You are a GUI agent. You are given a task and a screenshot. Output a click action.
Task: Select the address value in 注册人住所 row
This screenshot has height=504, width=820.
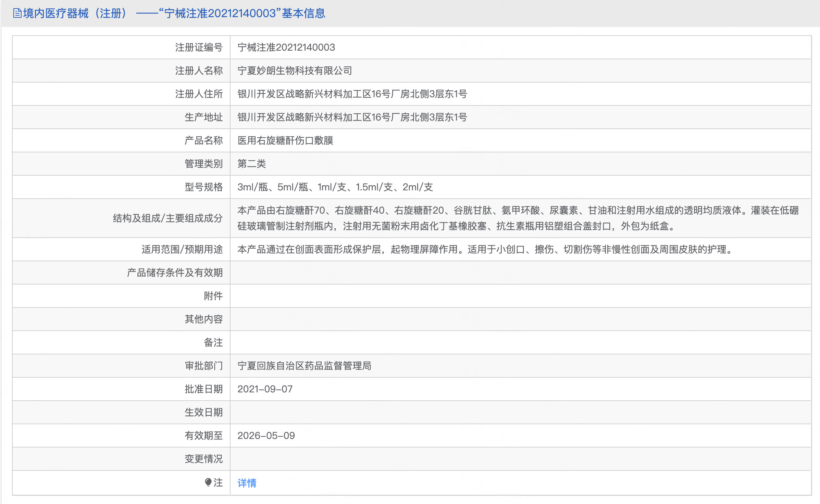[352, 94]
